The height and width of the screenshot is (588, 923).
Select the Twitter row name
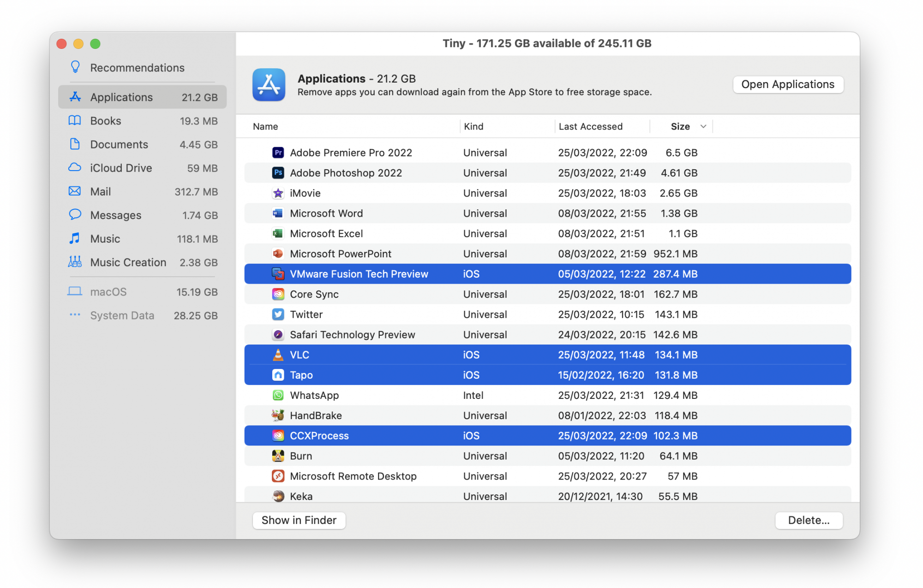306,315
